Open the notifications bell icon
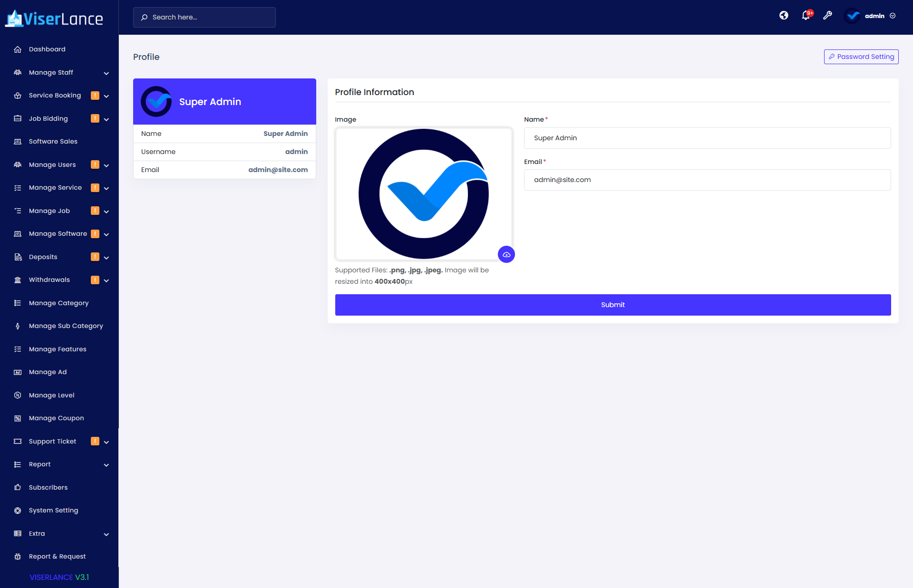 pos(806,16)
